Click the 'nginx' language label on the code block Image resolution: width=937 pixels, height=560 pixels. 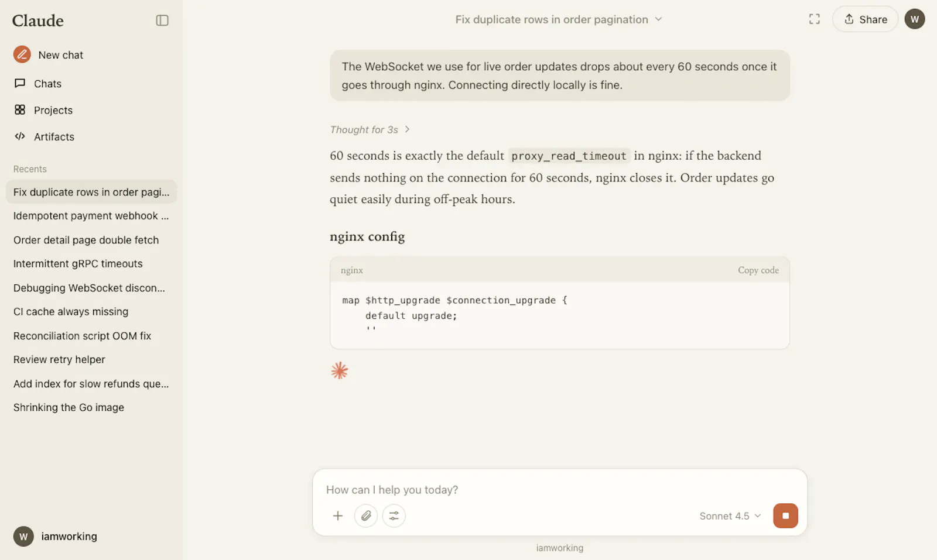pyautogui.click(x=352, y=270)
